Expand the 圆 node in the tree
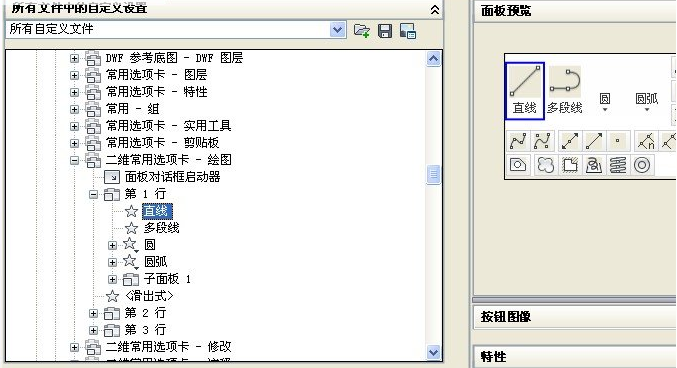Viewport: 677px width, 368px height. coord(112,245)
